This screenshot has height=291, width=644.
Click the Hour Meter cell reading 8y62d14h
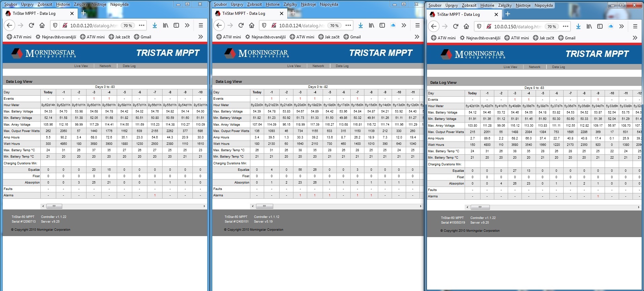(48, 105)
